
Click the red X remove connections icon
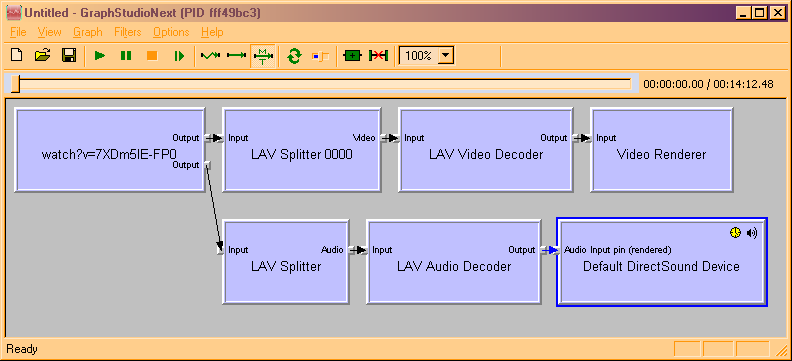(x=378, y=56)
